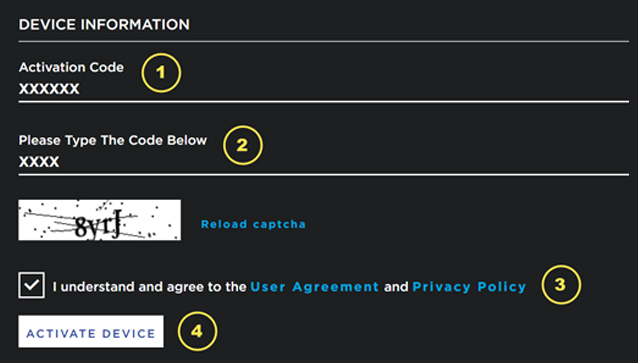Open the User Agreement link
Image resolution: width=638 pixels, height=363 pixels.
pyautogui.click(x=315, y=287)
